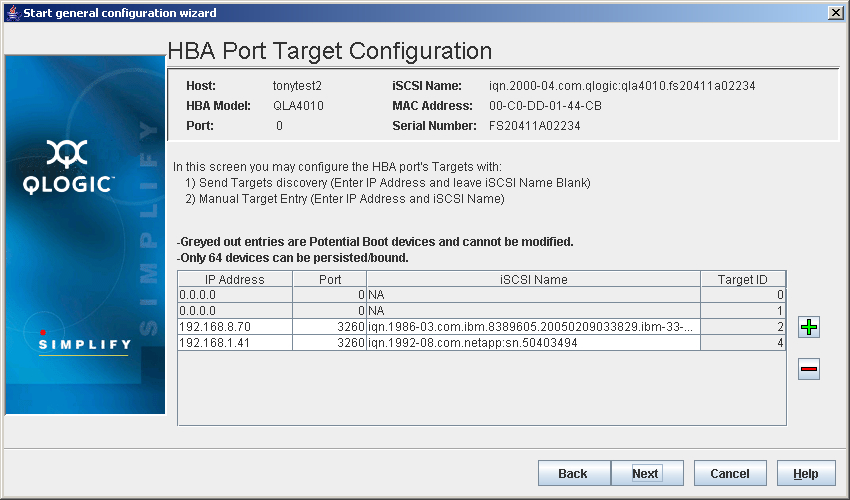
Task: Click the green plus add target icon
Action: (809, 327)
